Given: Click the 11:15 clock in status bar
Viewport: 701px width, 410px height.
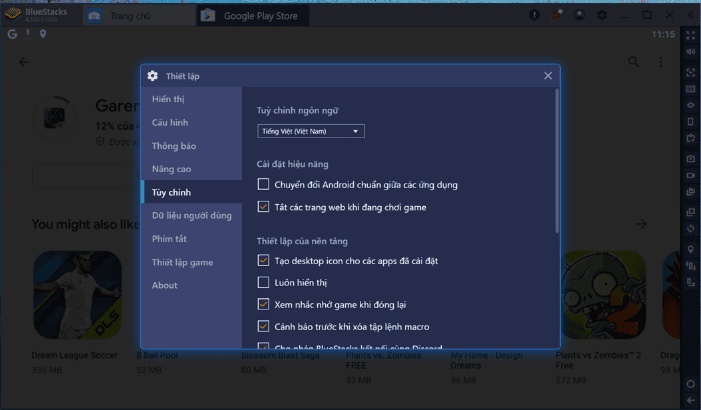Looking at the screenshot, I should pos(663,34).
